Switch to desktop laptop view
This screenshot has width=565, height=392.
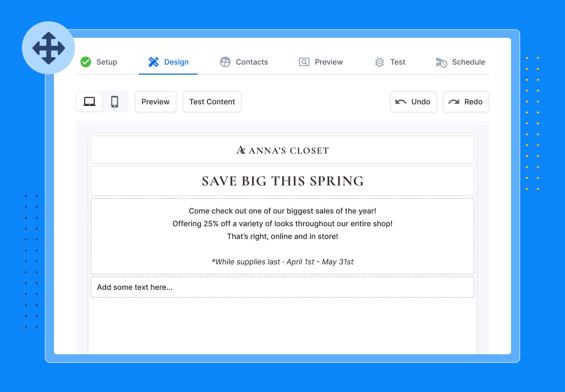click(89, 101)
